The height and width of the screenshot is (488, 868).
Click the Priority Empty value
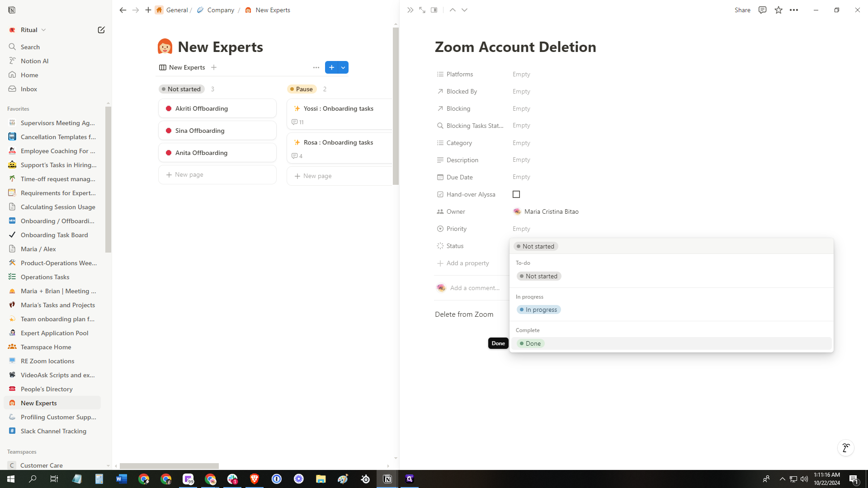(x=521, y=229)
